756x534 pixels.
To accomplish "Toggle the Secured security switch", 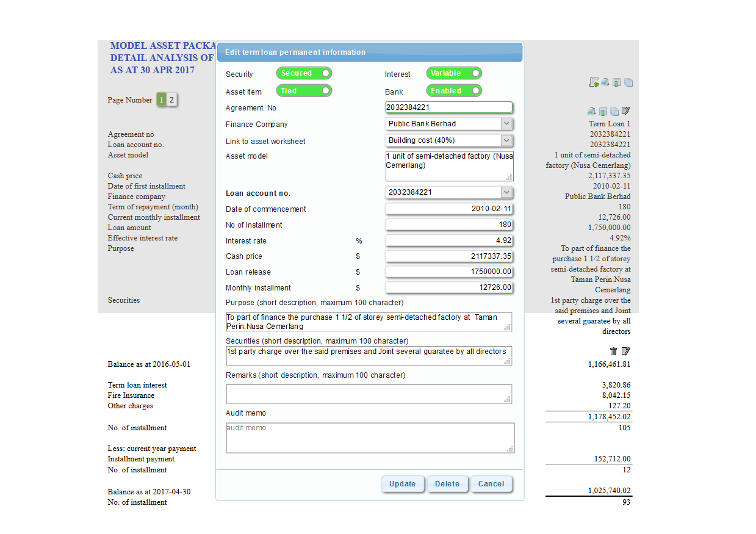I will (x=304, y=73).
